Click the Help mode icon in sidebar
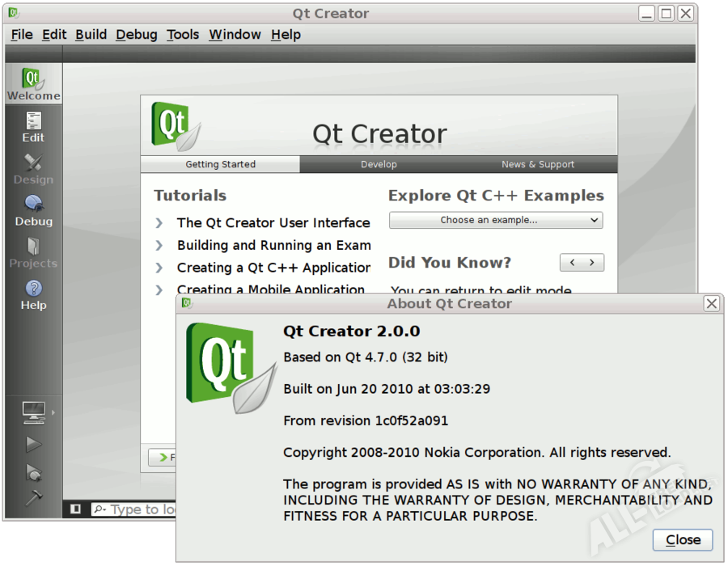Screen dimensions: 728x566 pyautogui.click(x=33, y=294)
